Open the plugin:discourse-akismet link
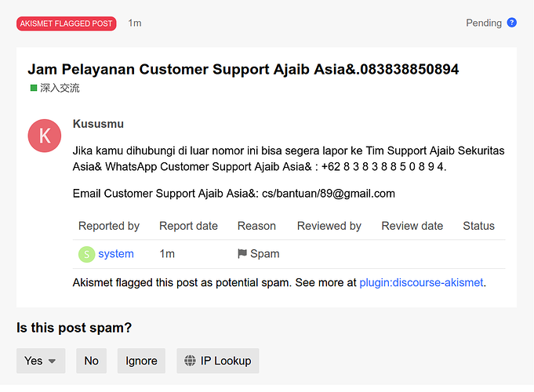The image size is (534, 392). pyautogui.click(x=421, y=282)
